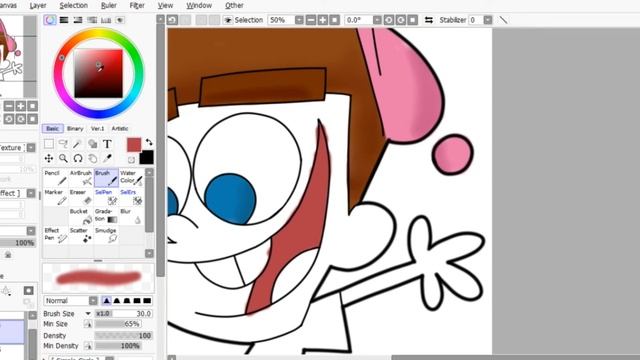Viewport: 640px width, 360px height.
Task: Switch to the Artistic brush tab
Action: (x=120, y=129)
